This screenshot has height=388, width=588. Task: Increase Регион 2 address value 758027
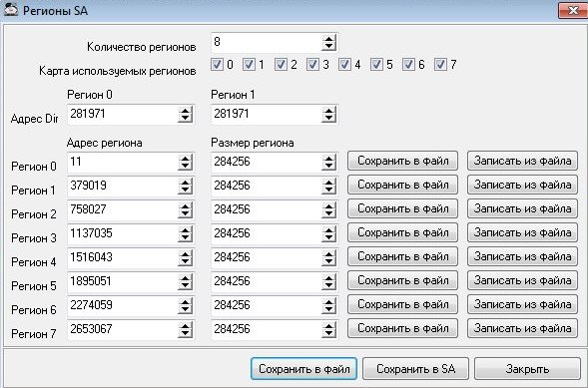point(186,206)
